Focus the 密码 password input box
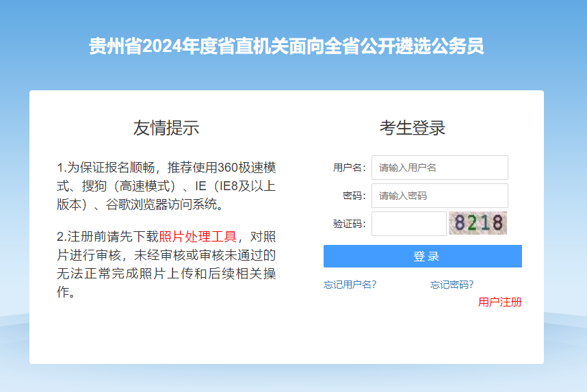587x392 pixels. pos(439,196)
